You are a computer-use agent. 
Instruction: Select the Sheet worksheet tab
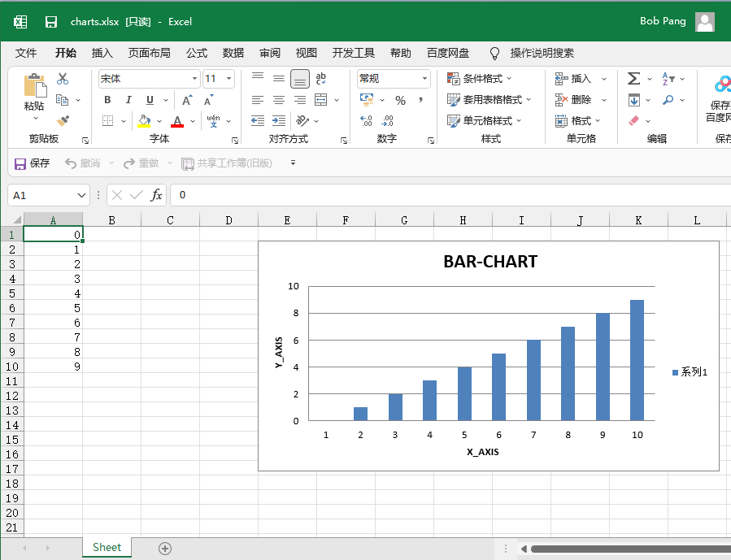pos(107,548)
